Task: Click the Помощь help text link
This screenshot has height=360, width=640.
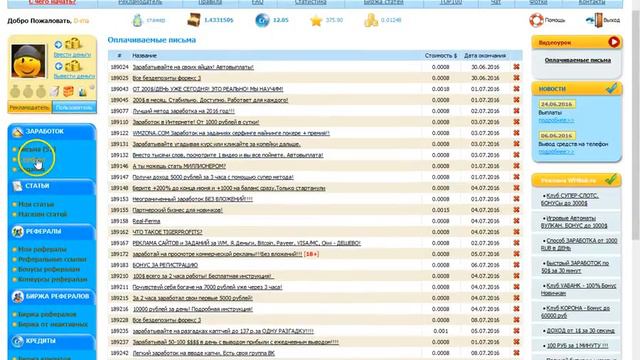Action: pyautogui.click(x=555, y=20)
